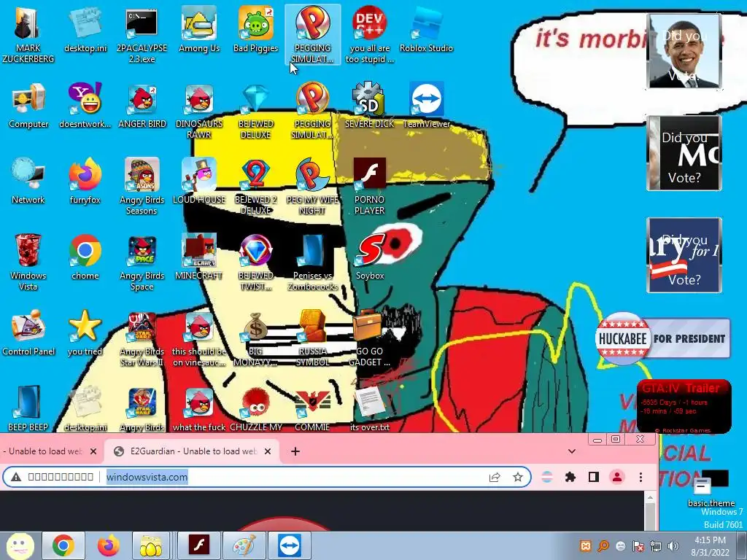Click the Huckabee For President gadget
This screenshot has width=747, height=560.
662,338
